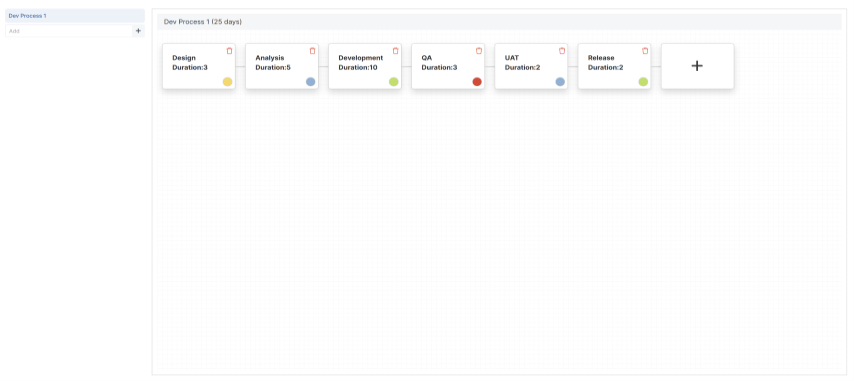Click the yellow color dot on Design
Viewport: 854px width, 381px height.
tap(228, 82)
